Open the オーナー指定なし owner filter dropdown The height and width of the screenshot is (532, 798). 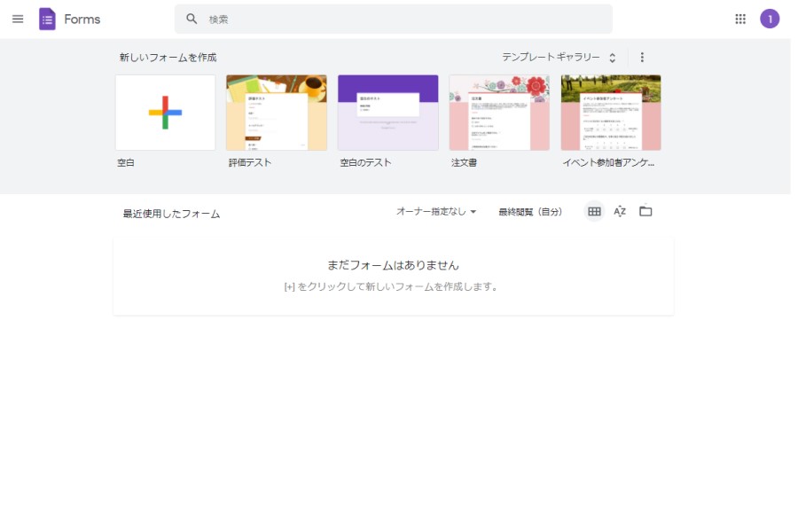(x=436, y=212)
